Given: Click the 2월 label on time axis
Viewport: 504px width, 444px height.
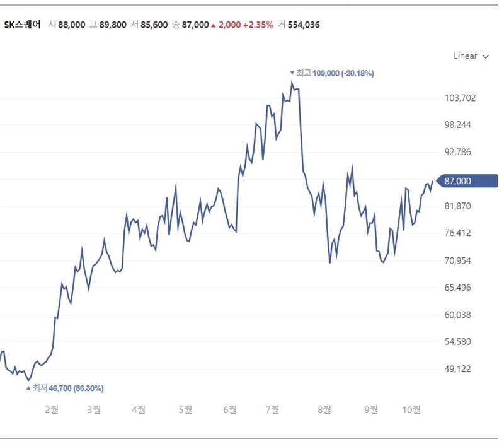Looking at the screenshot, I should click(52, 409).
